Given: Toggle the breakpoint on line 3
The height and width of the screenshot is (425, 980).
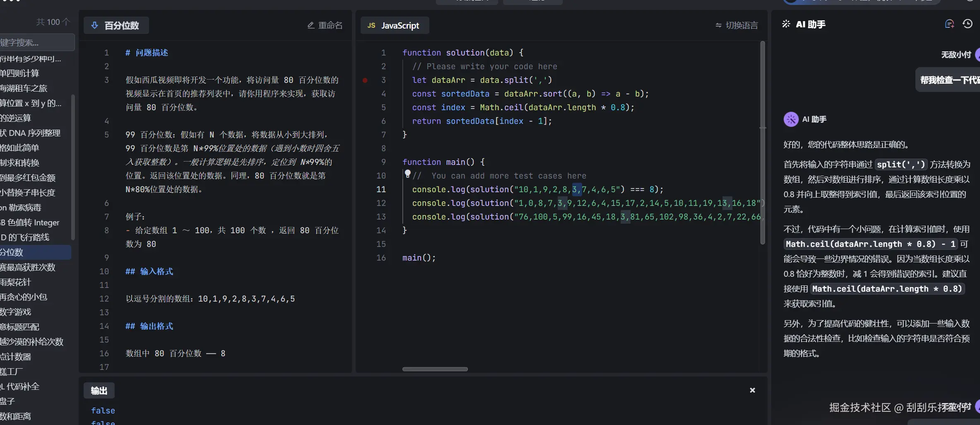Looking at the screenshot, I should pos(365,80).
